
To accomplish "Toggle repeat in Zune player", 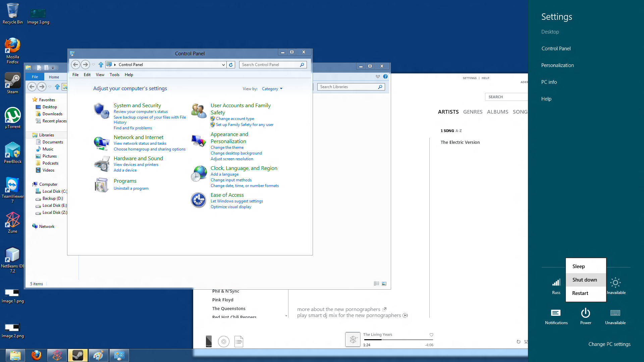I will click(519, 342).
